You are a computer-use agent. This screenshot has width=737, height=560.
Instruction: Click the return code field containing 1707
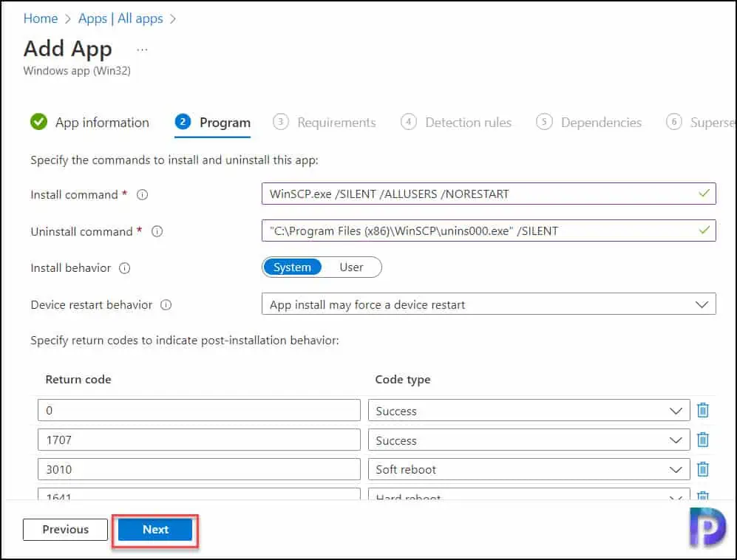coord(199,440)
